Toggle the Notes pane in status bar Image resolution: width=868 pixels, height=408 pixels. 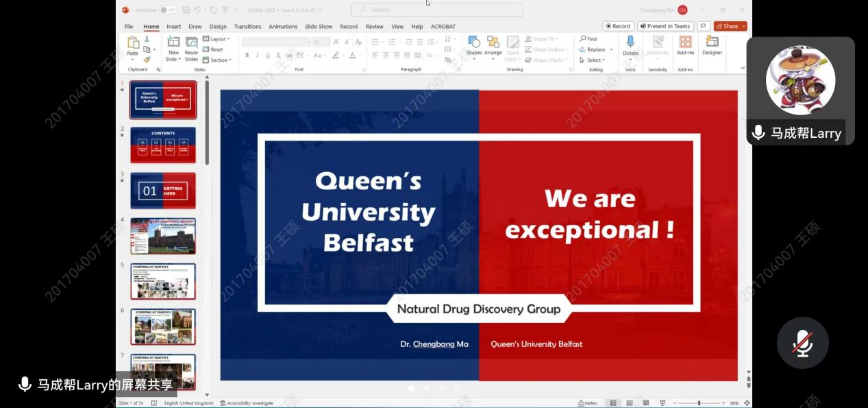click(x=587, y=403)
